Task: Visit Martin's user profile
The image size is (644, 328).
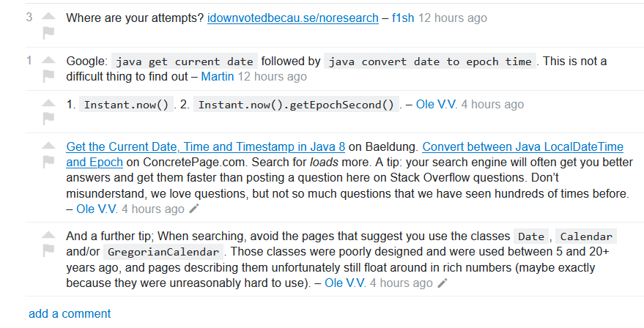Action: (218, 76)
